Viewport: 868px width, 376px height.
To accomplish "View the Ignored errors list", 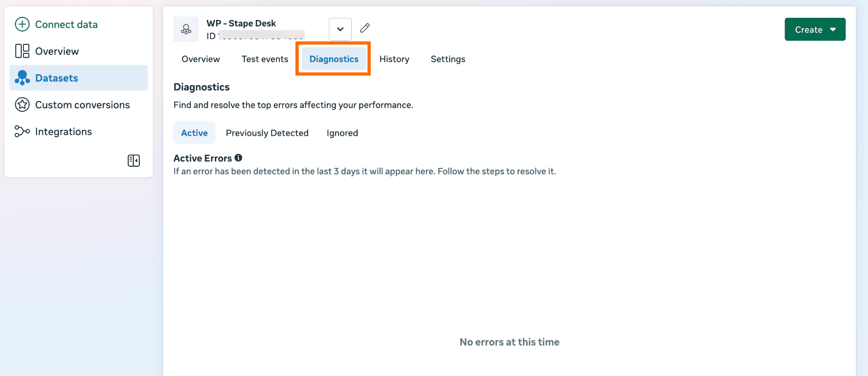I will [x=342, y=133].
